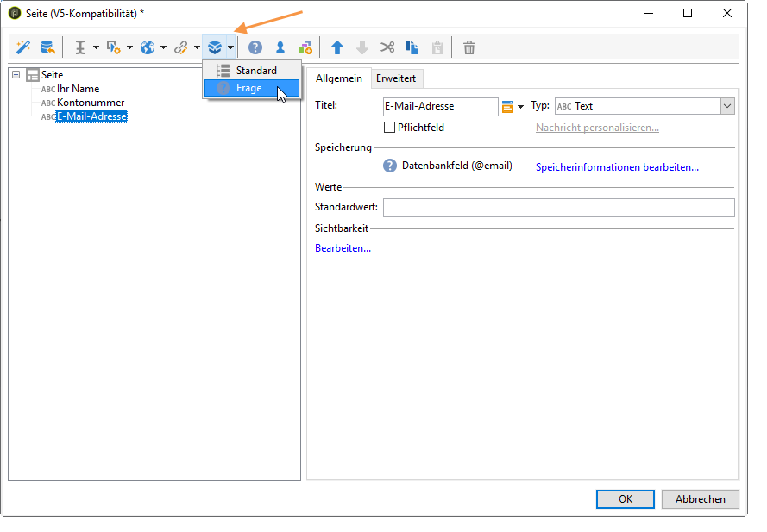
Task: Click the grey move down arrow
Action: [x=362, y=47]
